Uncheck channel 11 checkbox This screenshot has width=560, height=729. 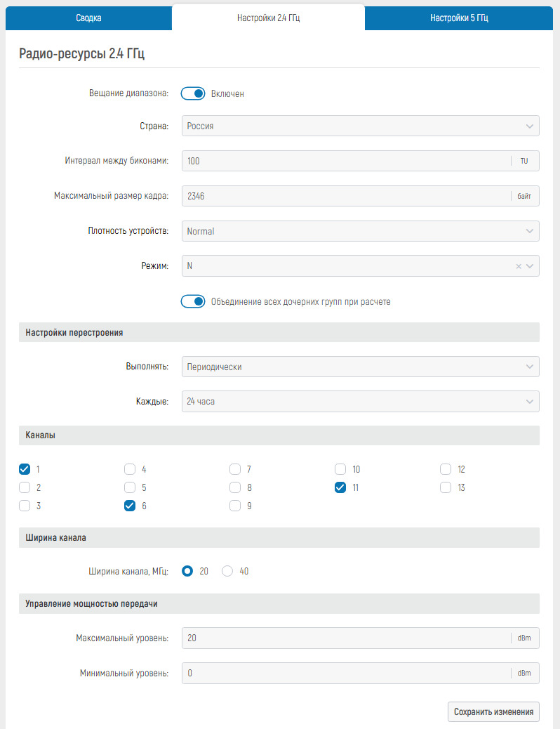(x=340, y=487)
